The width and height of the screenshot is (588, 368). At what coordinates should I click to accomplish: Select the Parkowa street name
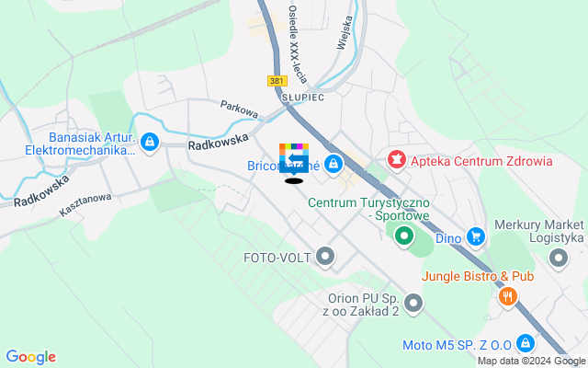(x=239, y=109)
